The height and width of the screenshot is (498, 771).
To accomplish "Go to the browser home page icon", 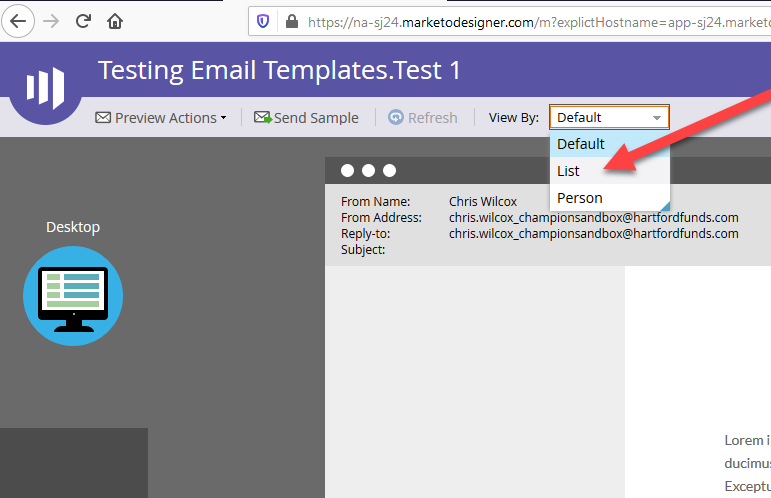I will 116,20.
